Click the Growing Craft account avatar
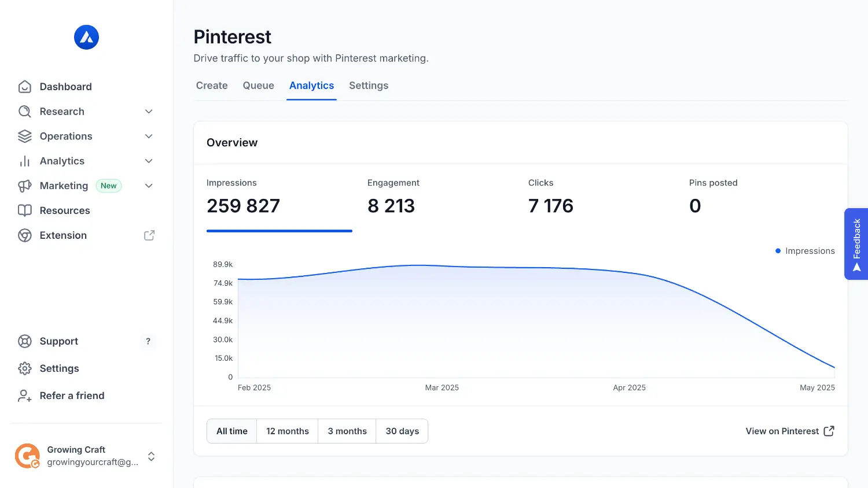This screenshot has height=488, width=868. pyautogui.click(x=27, y=456)
